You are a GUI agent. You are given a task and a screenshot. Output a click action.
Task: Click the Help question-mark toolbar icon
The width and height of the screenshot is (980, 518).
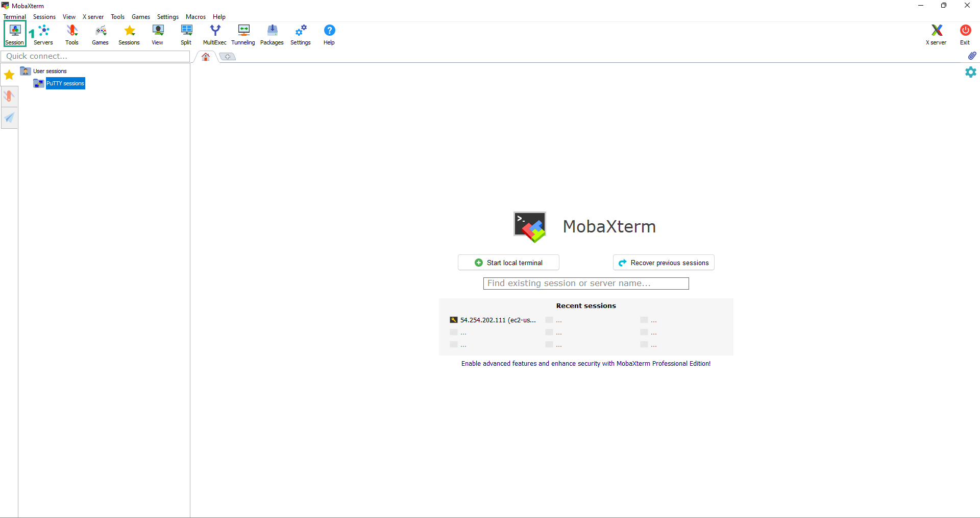coord(329,34)
